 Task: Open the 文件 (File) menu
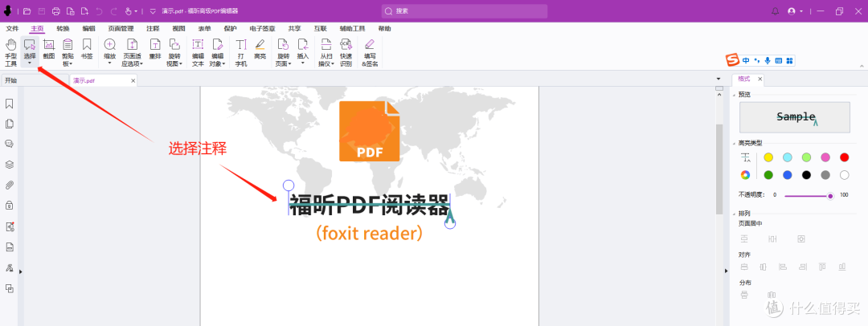pyautogui.click(x=12, y=29)
